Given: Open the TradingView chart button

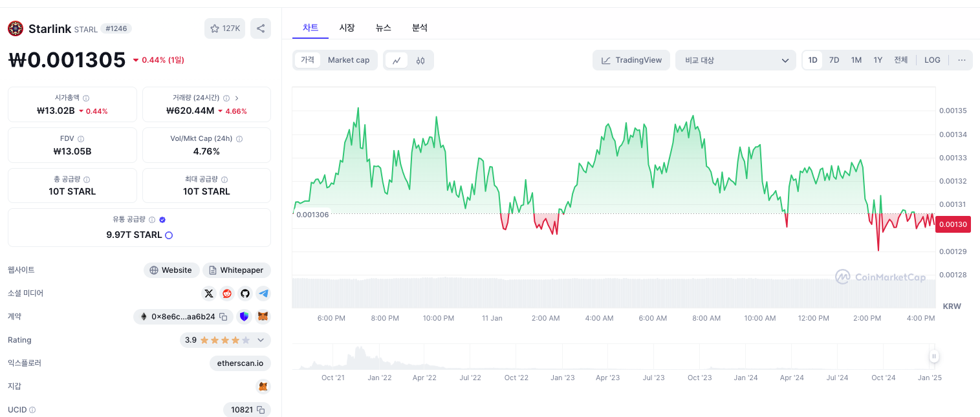Looking at the screenshot, I should pos(631,60).
